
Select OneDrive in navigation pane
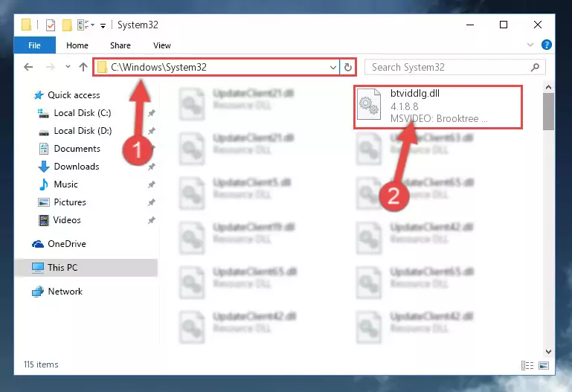click(x=67, y=244)
